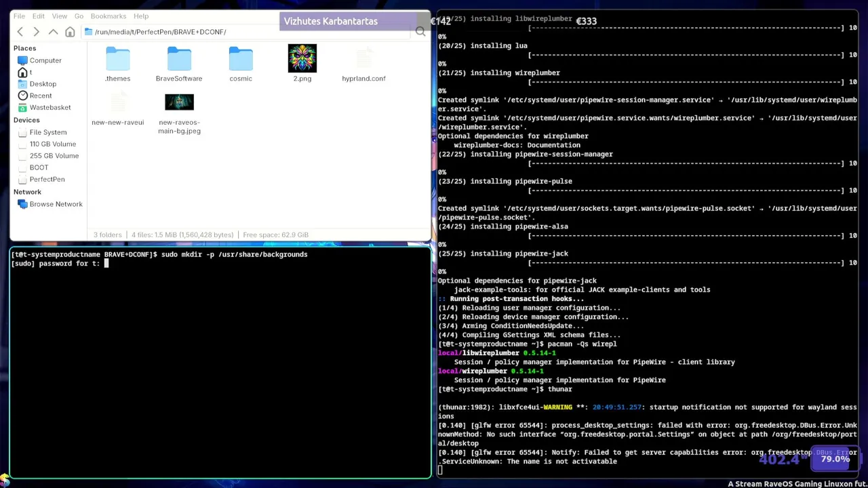Select the new-new-raveui file

point(118,108)
